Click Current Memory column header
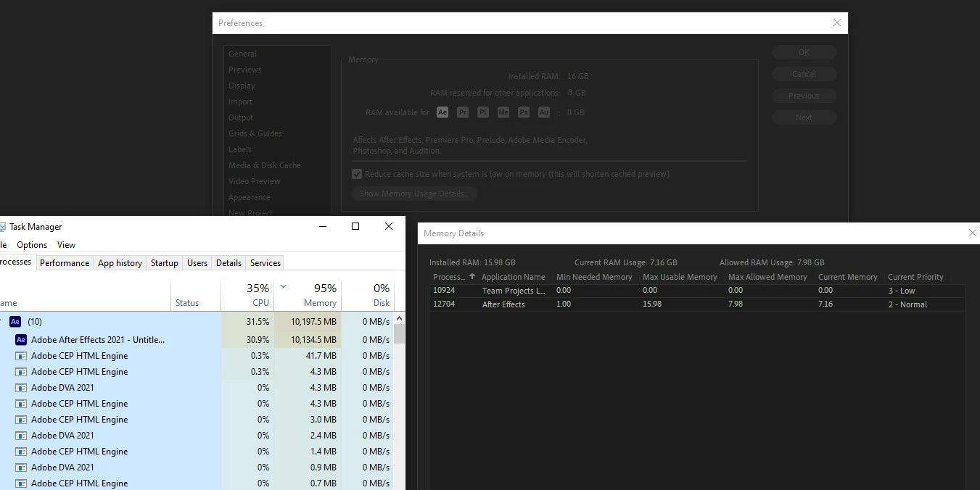980x490 pixels. coord(847,277)
